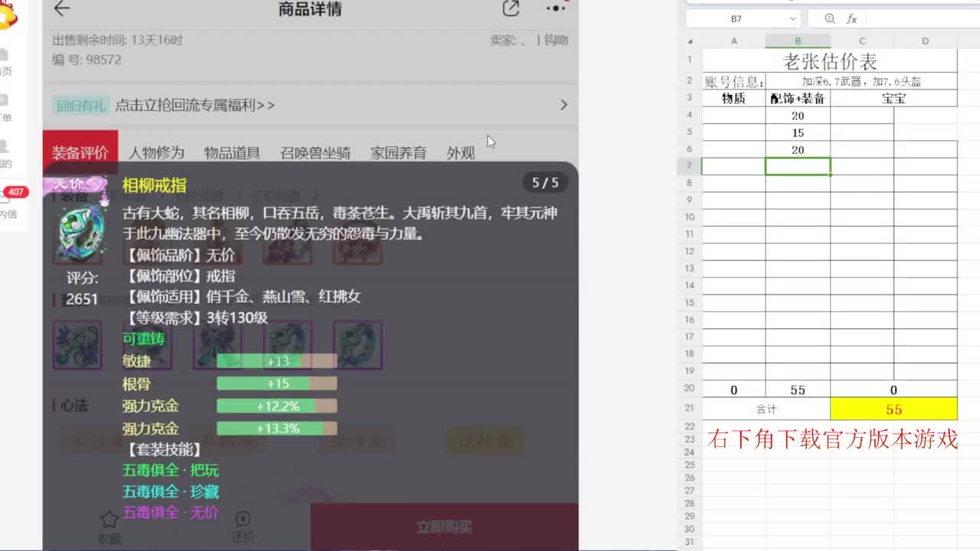Click the 407 notification badge in sidebar

15,192
